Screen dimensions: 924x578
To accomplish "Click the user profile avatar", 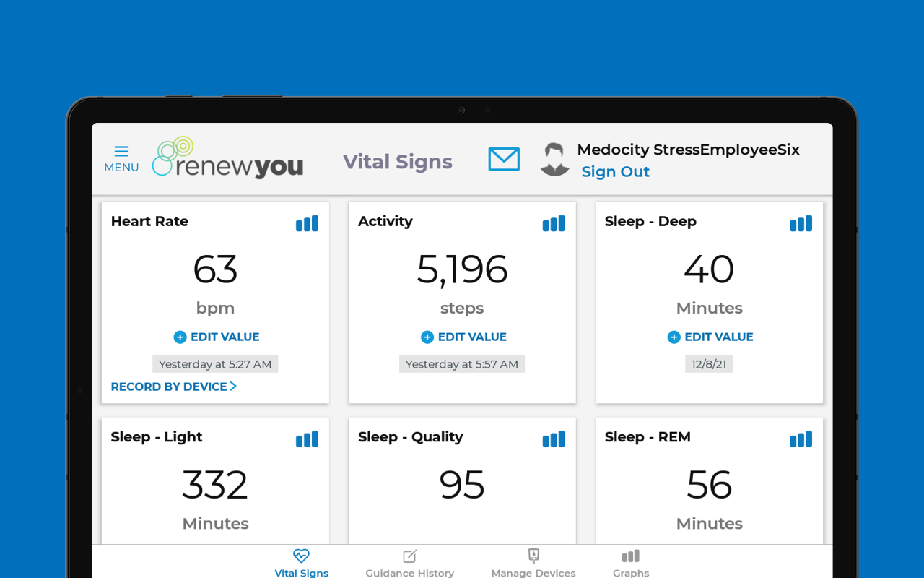I will click(554, 159).
